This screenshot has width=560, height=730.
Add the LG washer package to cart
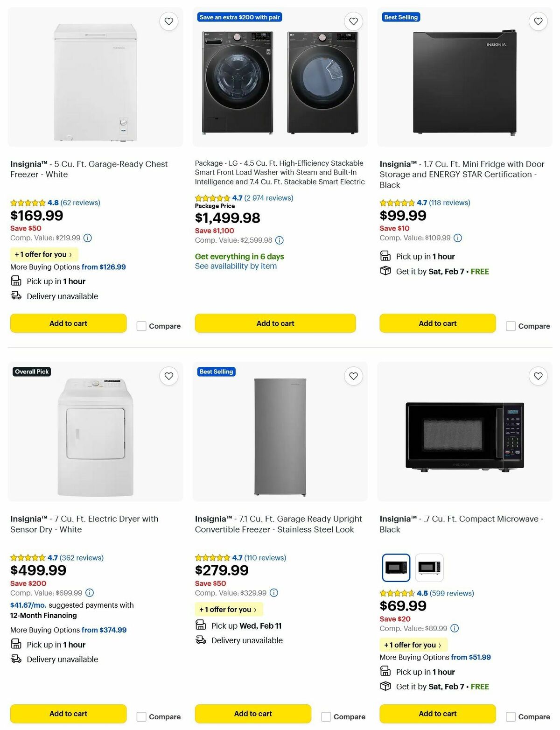pos(275,323)
